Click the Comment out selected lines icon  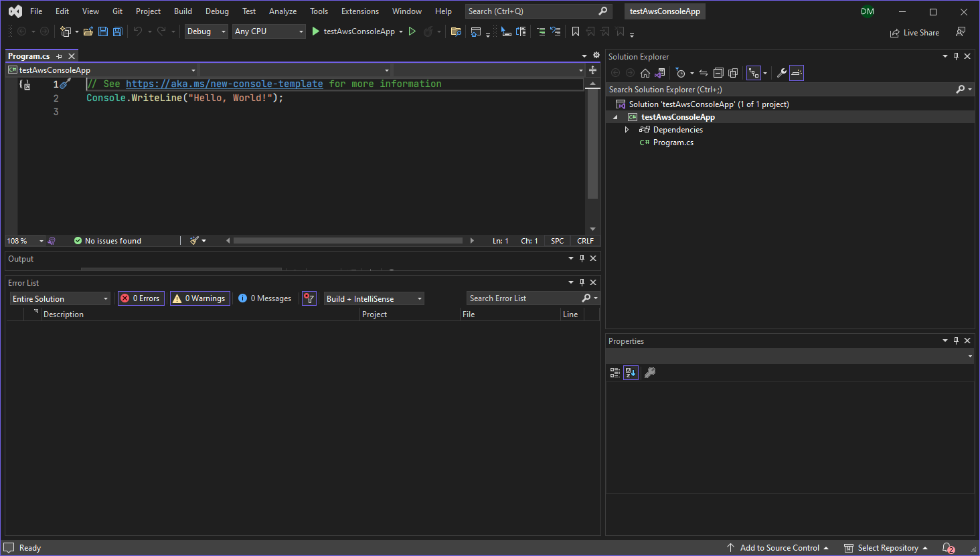coord(541,31)
